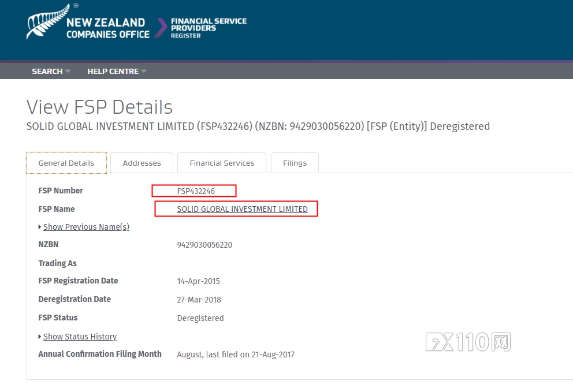Open the HELP CENTRE menu

[x=113, y=71]
